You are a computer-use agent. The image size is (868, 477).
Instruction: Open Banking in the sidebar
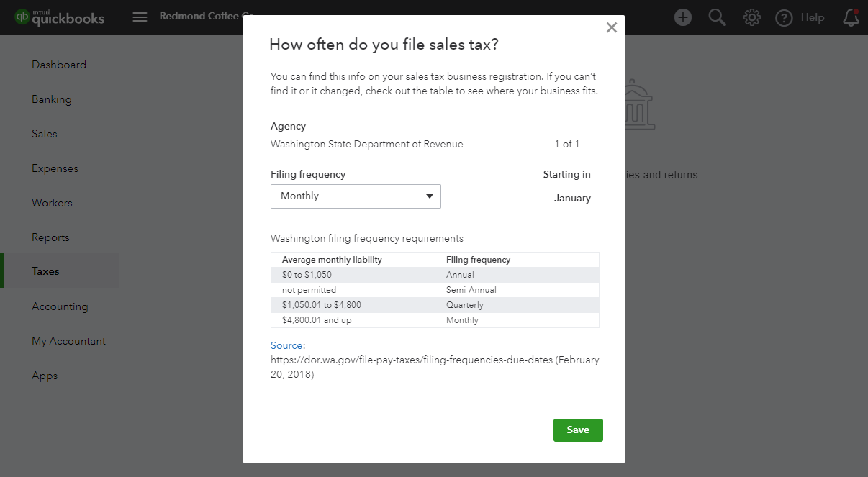pos(52,99)
